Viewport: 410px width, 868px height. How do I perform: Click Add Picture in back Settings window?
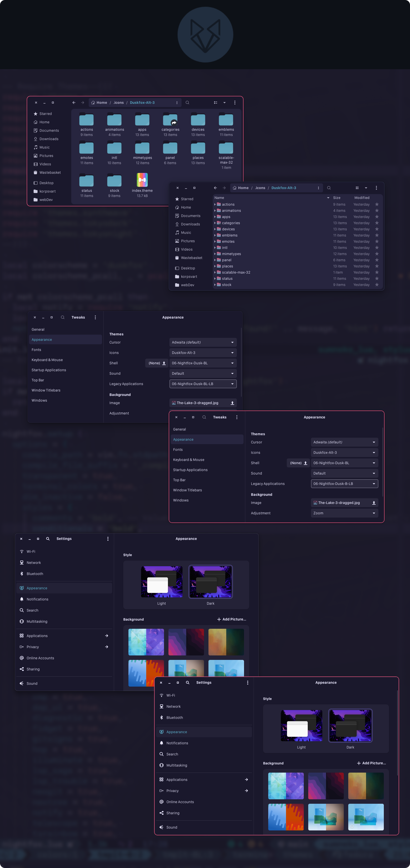click(232, 619)
